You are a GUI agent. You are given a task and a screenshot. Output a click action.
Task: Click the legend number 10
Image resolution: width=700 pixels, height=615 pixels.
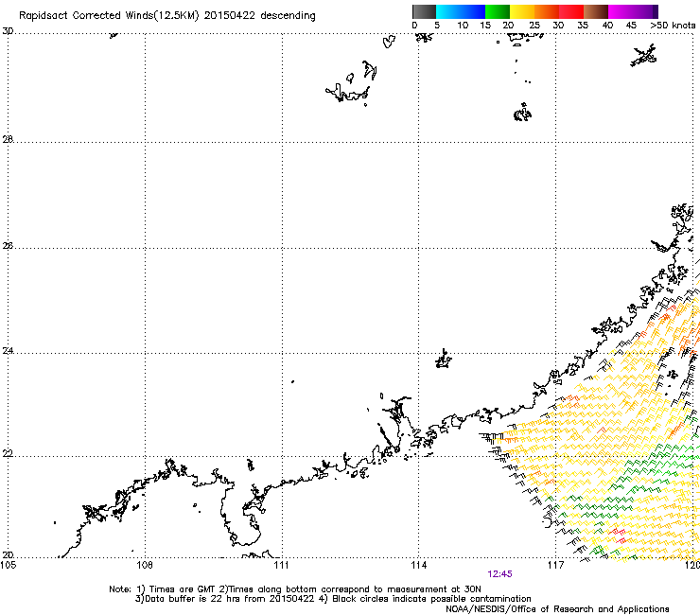[463, 26]
